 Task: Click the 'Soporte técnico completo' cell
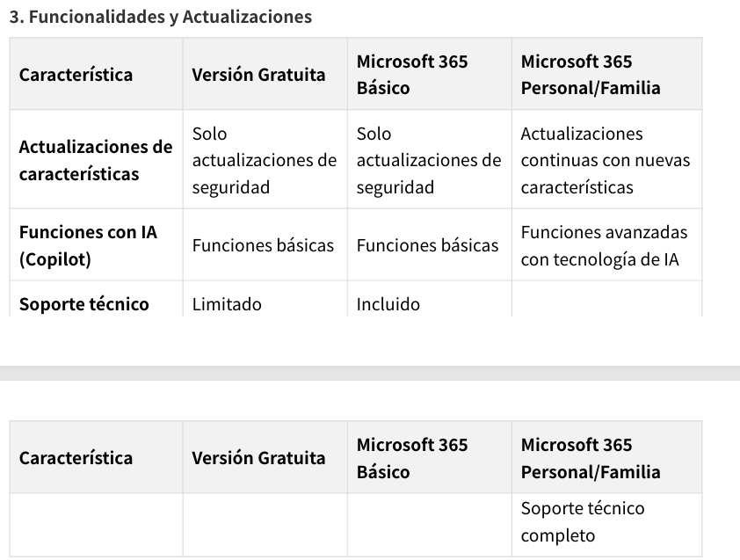coord(583,521)
